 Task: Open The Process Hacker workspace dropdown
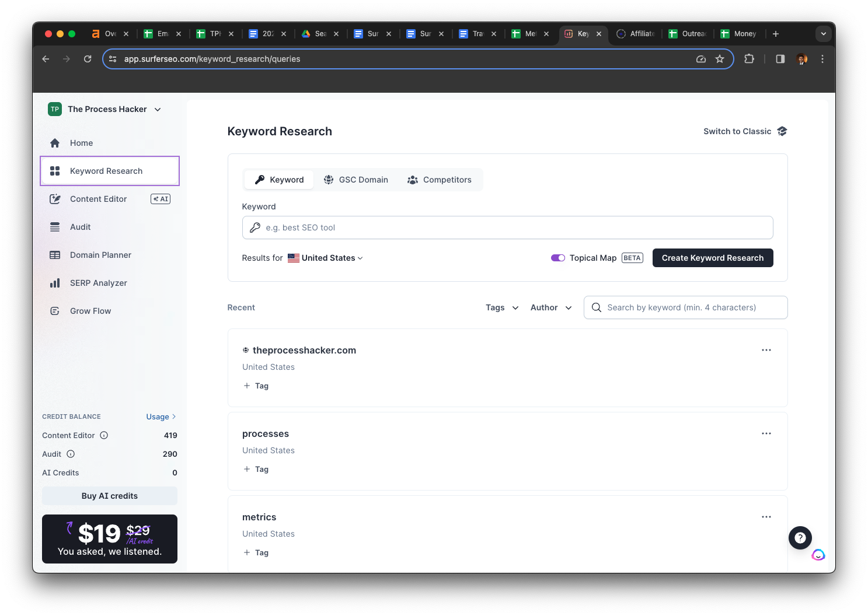104,109
